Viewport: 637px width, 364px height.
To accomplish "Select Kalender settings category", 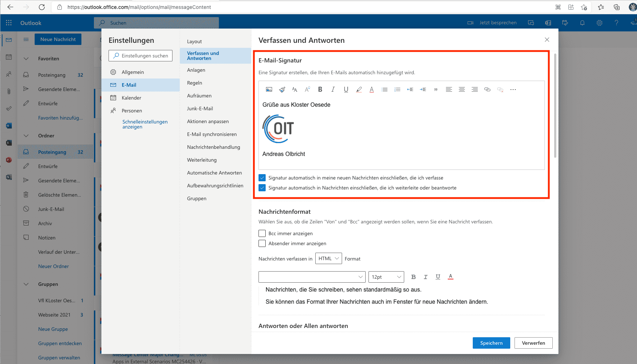I will click(141, 98).
